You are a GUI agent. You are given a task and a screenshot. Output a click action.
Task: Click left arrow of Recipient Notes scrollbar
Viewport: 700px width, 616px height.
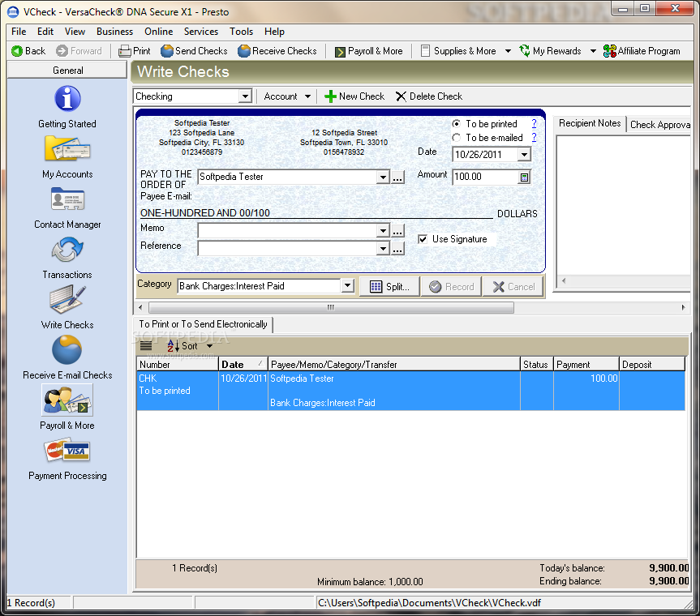564,280
